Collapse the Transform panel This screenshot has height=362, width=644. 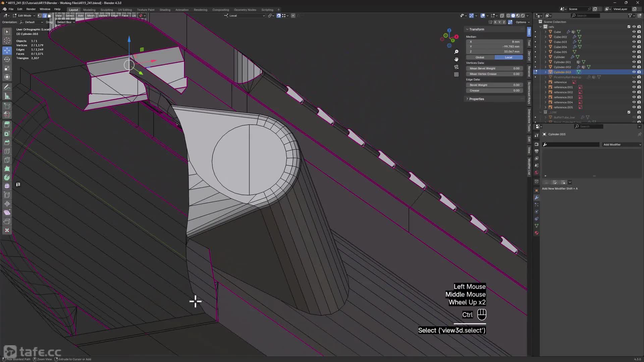point(477,29)
